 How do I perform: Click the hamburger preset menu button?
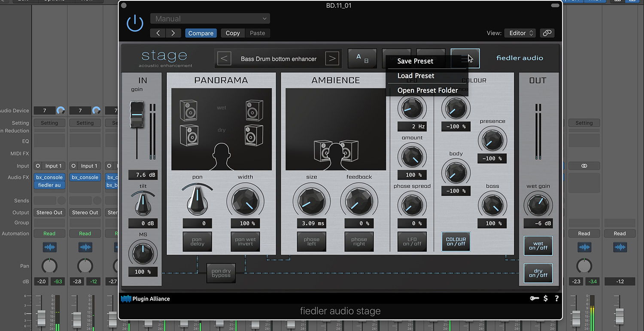coord(465,58)
